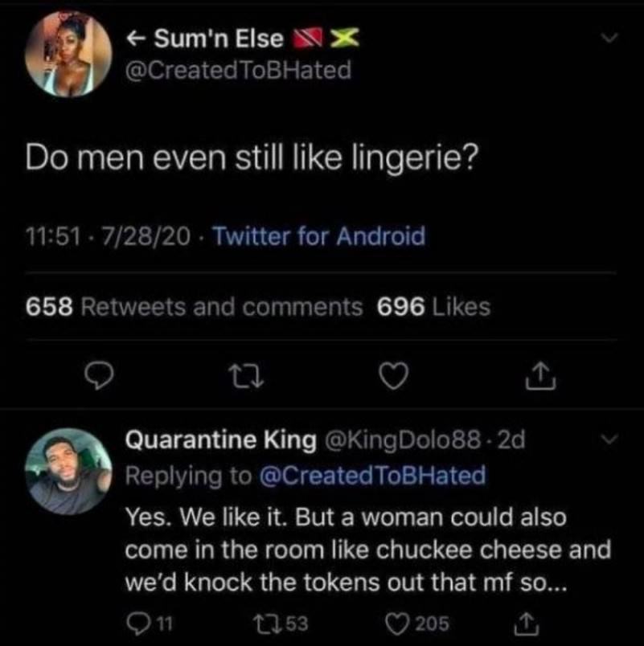
Task: Open the Twitter for Android link
Action: 318,236
